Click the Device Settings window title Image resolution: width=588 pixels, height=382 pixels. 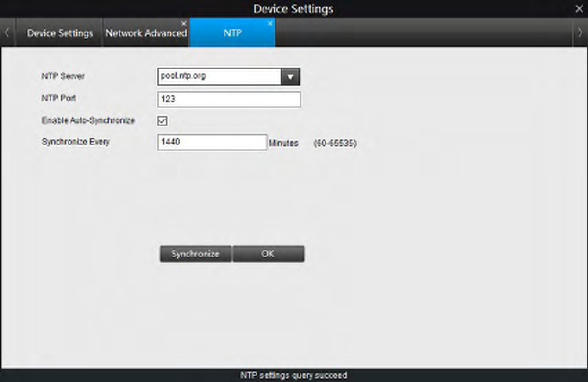(294, 9)
